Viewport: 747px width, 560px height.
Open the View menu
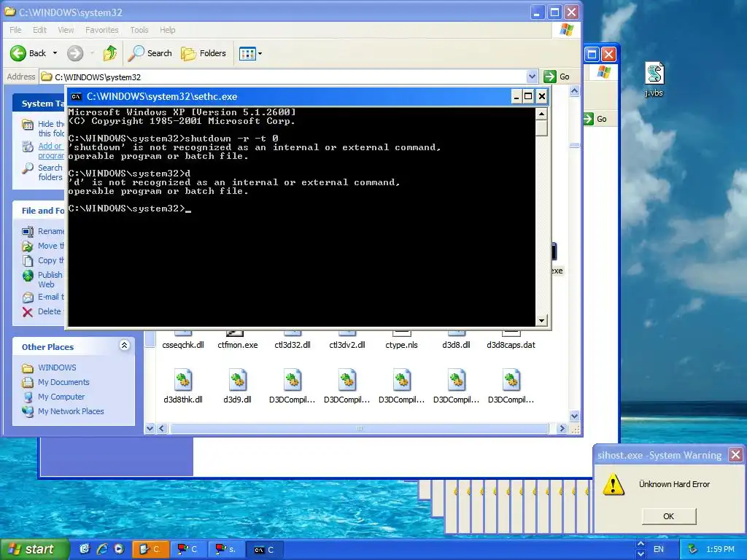pos(66,30)
